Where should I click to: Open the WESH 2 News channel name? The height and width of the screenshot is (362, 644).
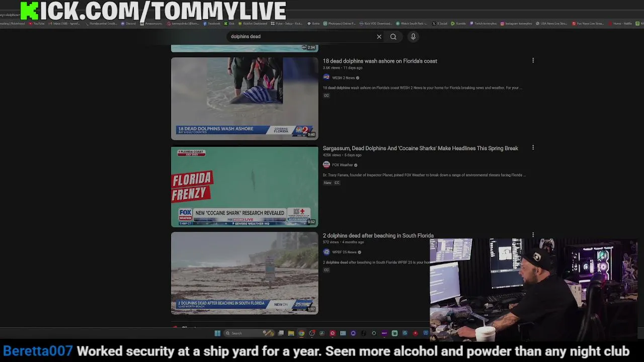click(x=343, y=78)
